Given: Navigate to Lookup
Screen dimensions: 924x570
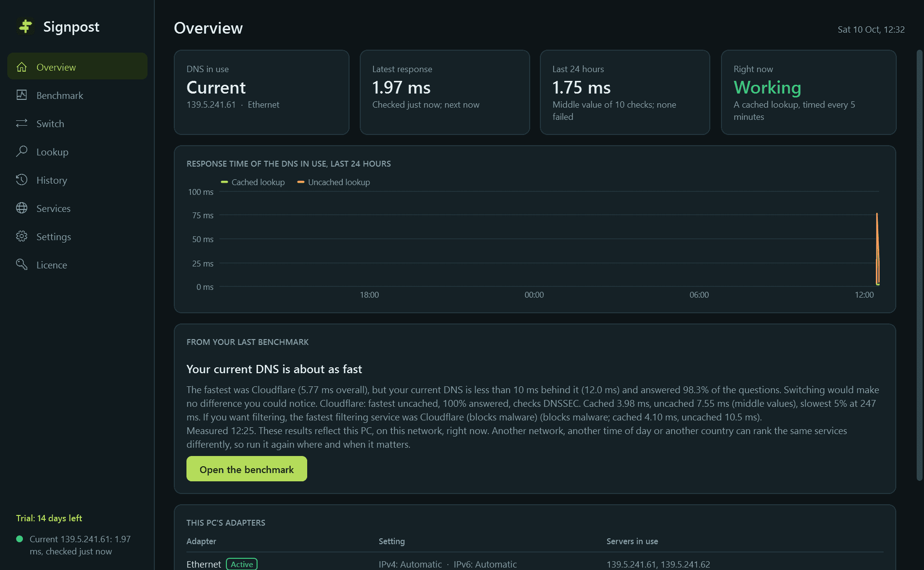Looking at the screenshot, I should (77, 152).
